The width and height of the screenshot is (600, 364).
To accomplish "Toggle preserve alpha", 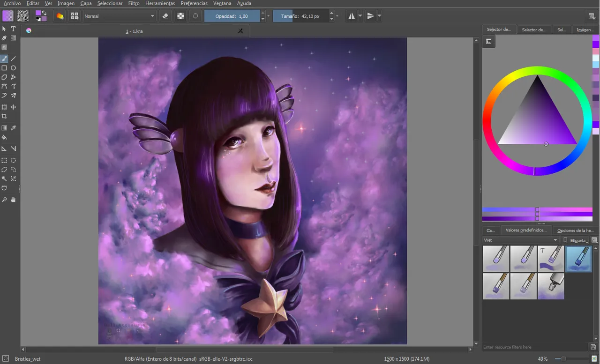I will point(180,16).
